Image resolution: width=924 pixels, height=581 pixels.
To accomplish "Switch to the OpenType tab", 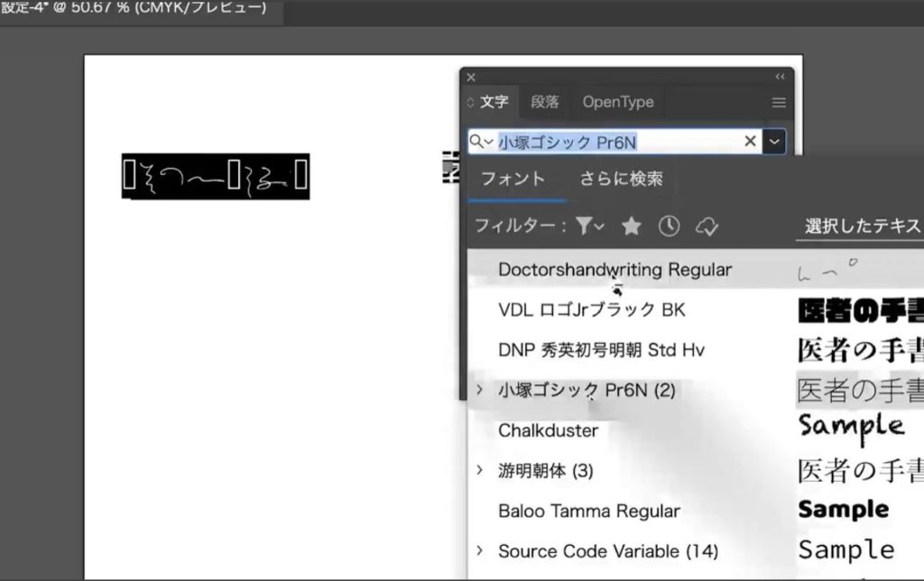I will [x=618, y=102].
